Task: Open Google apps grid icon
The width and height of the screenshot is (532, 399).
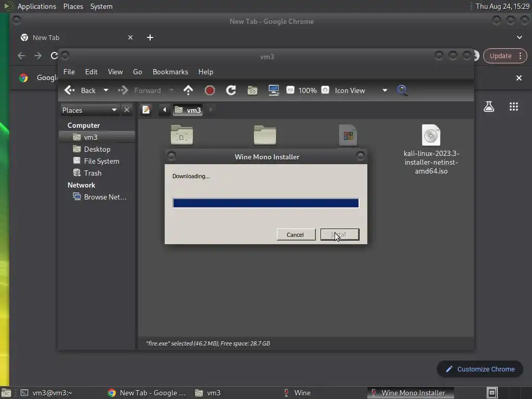Action: [x=514, y=107]
